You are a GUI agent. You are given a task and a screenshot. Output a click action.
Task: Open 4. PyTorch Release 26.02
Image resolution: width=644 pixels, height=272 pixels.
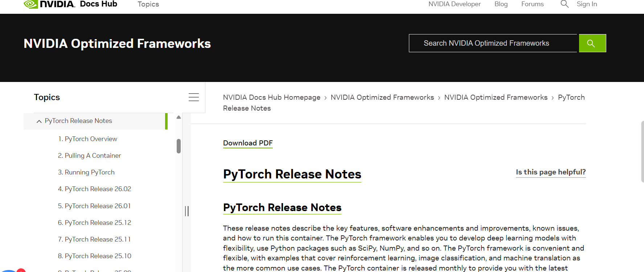pos(94,189)
